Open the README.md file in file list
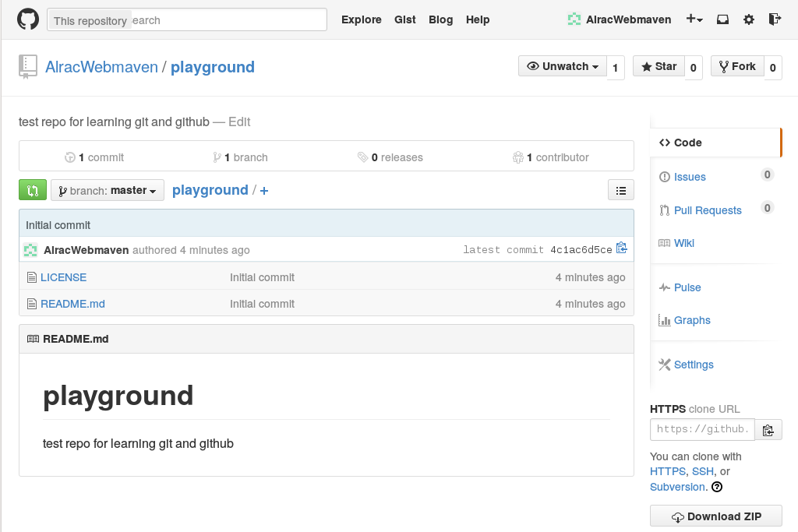 72,304
